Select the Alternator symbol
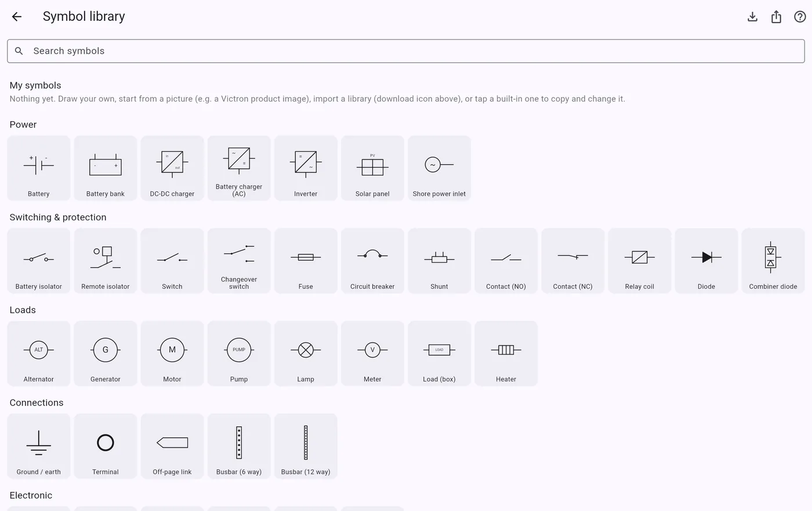This screenshot has width=812, height=511. [39, 354]
